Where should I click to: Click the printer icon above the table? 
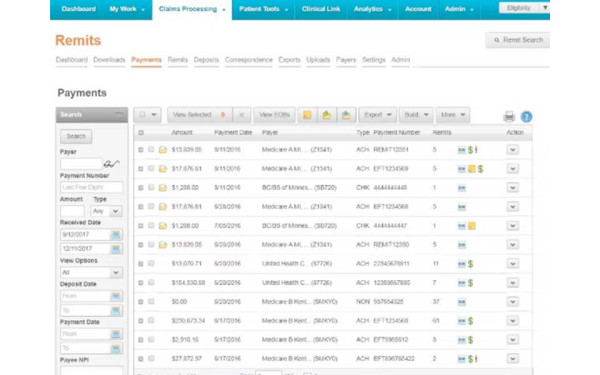coord(509,116)
